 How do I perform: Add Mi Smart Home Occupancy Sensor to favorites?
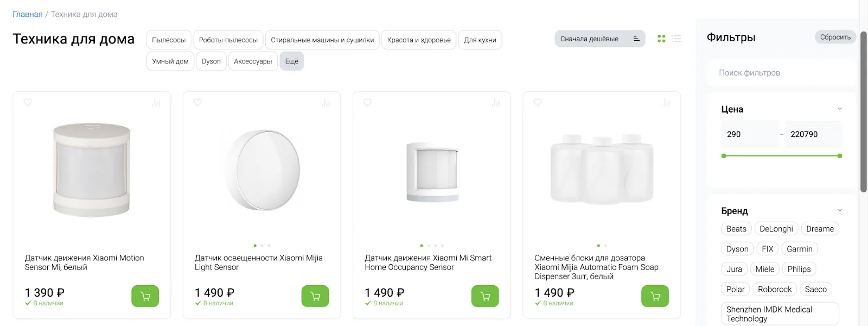tap(368, 102)
